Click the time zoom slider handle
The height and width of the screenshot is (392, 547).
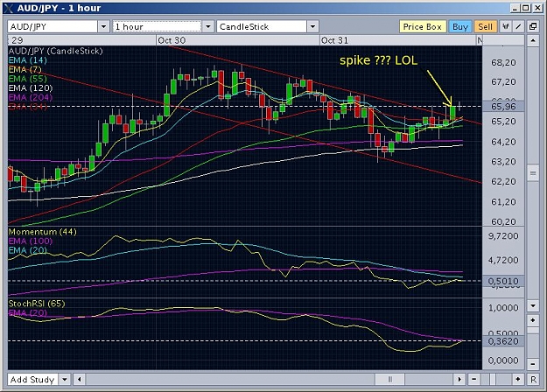(492, 379)
